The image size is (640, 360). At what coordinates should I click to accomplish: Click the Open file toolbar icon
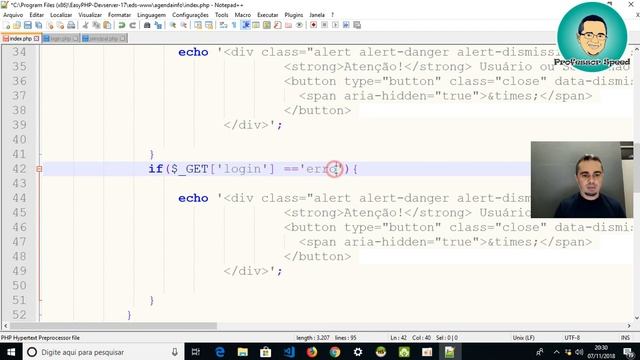(x=17, y=25)
